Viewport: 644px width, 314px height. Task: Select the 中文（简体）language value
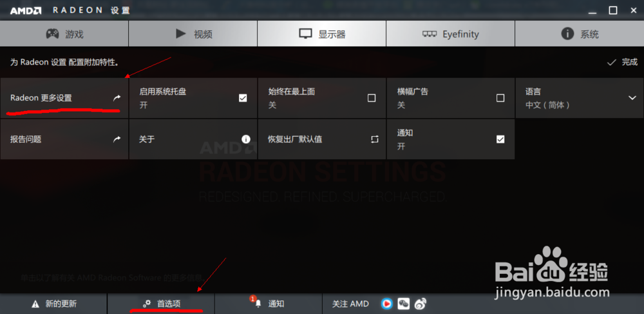pos(547,105)
